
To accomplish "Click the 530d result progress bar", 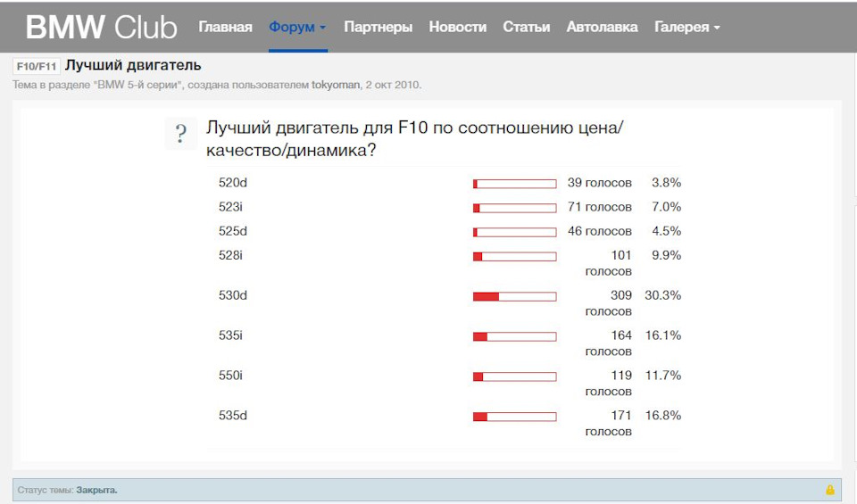I will 515,296.
